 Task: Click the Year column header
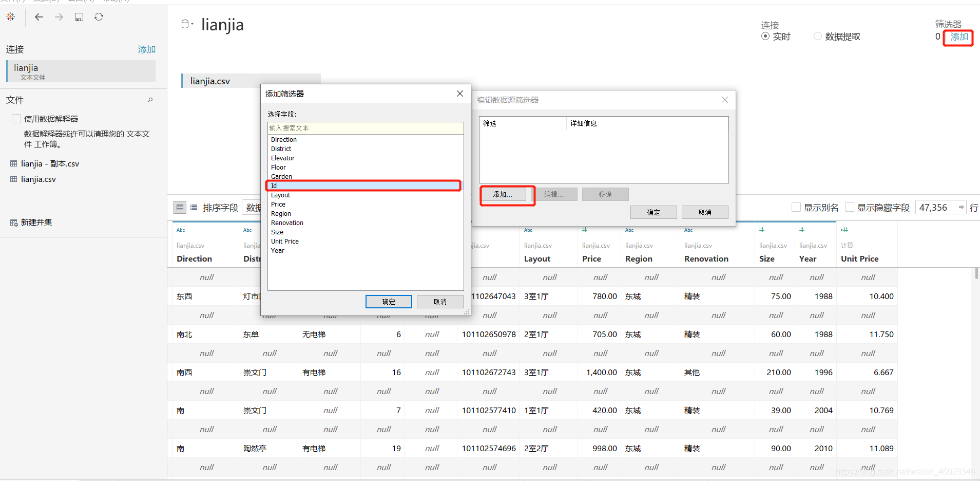808,258
